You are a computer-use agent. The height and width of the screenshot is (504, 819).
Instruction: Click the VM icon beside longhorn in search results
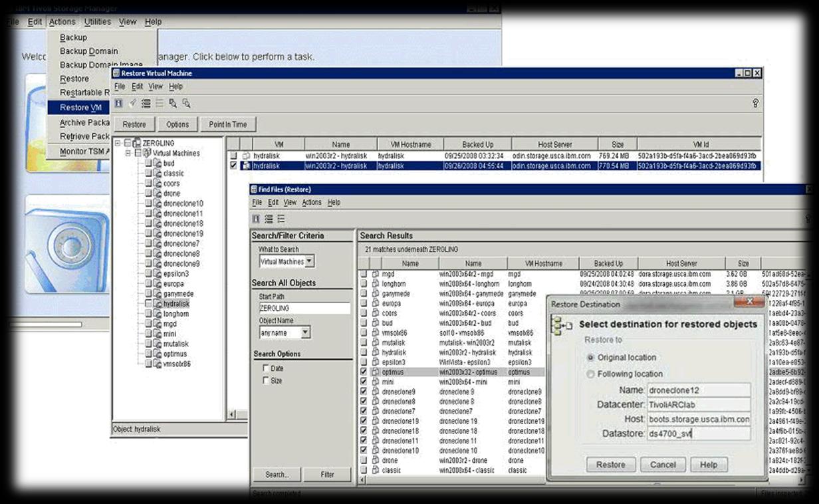click(x=376, y=283)
